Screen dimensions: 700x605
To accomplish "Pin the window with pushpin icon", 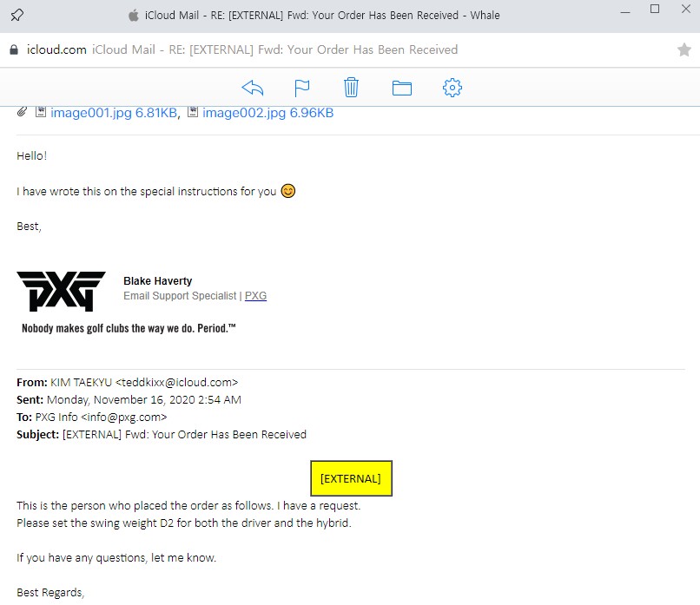I will point(17,15).
